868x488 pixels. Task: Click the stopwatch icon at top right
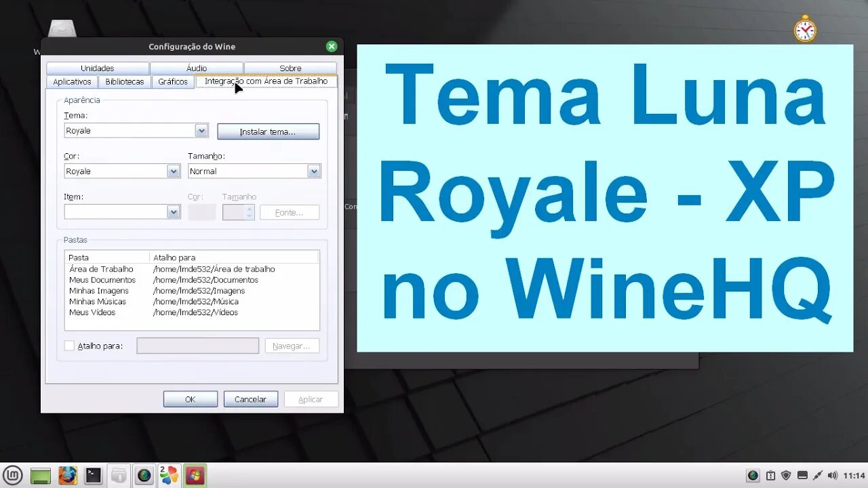(805, 29)
